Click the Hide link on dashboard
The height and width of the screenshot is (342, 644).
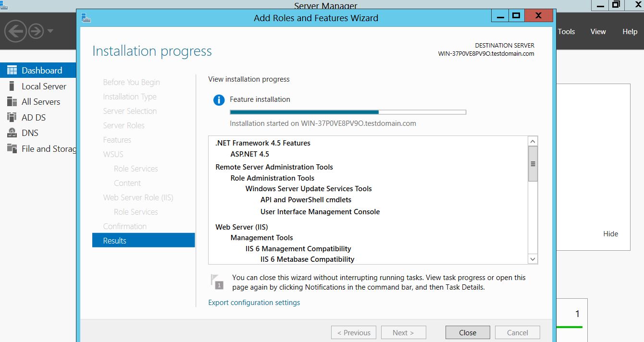[610, 234]
